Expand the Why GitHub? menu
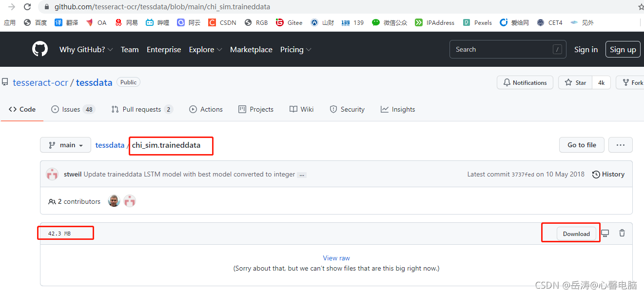This screenshot has width=644, height=294. coord(86,49)
